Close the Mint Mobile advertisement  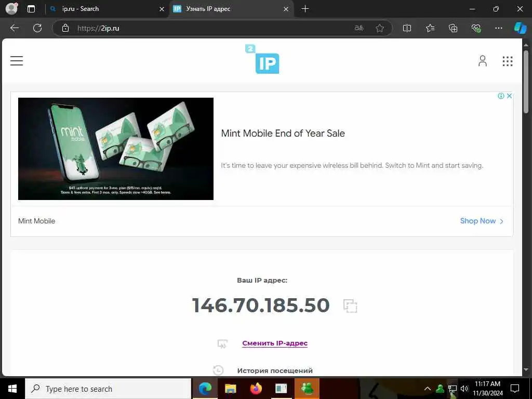point(509,96)
